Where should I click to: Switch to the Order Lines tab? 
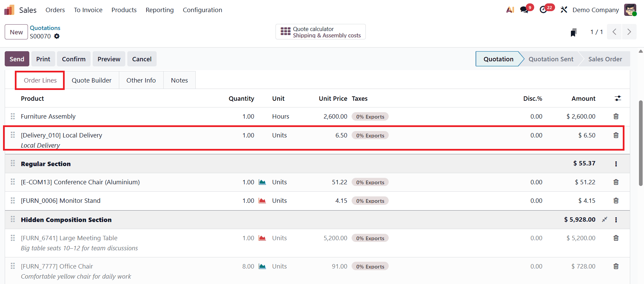tap(40, 80)
